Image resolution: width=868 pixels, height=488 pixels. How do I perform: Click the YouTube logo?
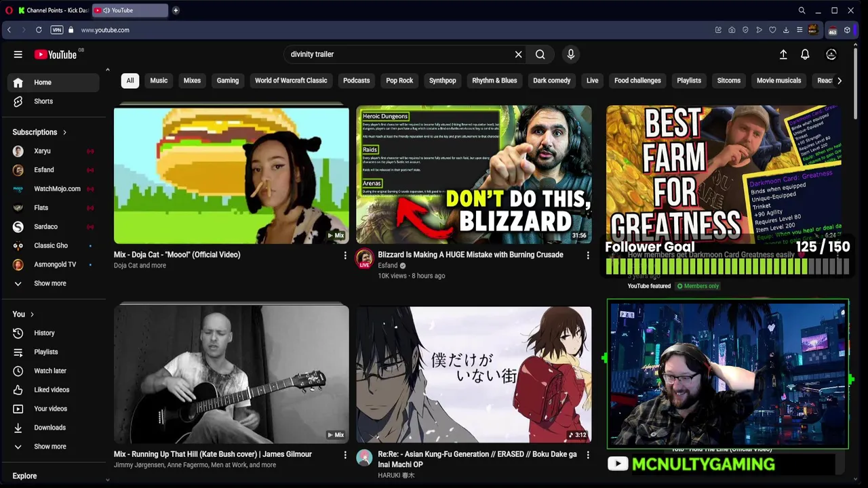(x=56, y=54)
